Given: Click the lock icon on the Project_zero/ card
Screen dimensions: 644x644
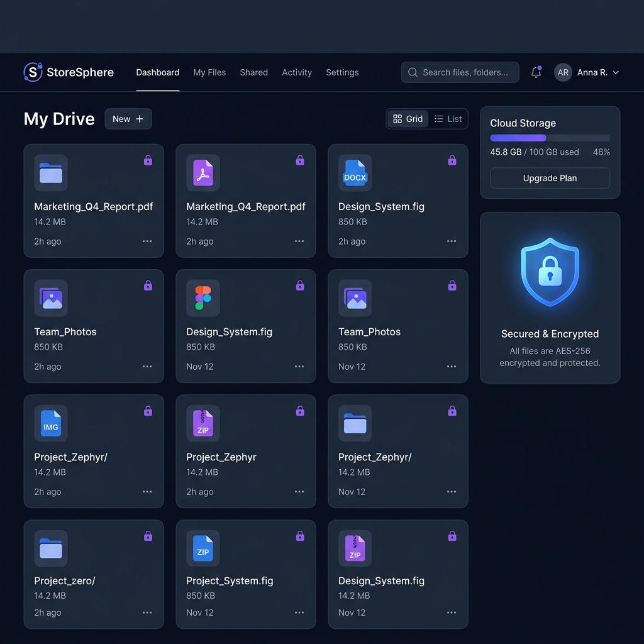Looking at the screenshot, I should 148,536.
